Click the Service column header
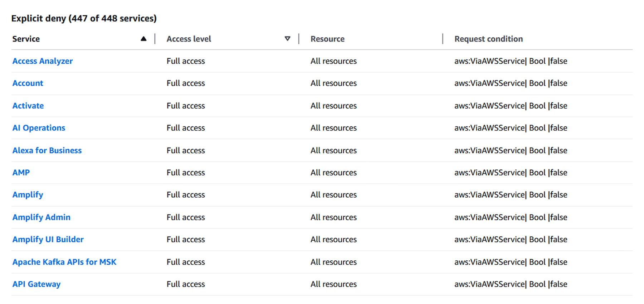The height and width of the screenshot is (304, 644). 26,39
